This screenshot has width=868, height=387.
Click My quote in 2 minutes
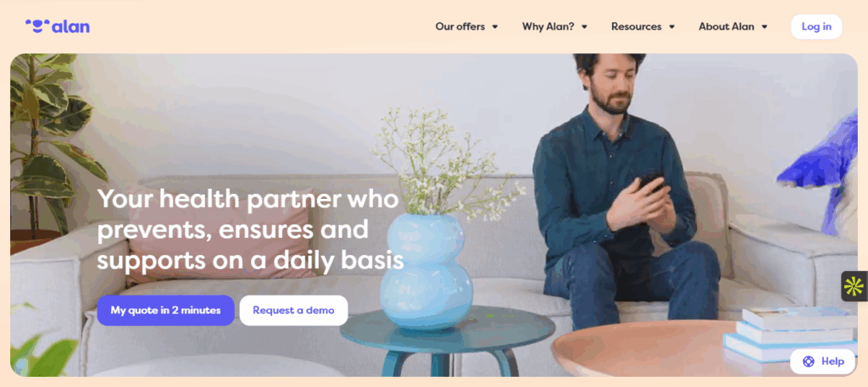[x=165, y=310]
